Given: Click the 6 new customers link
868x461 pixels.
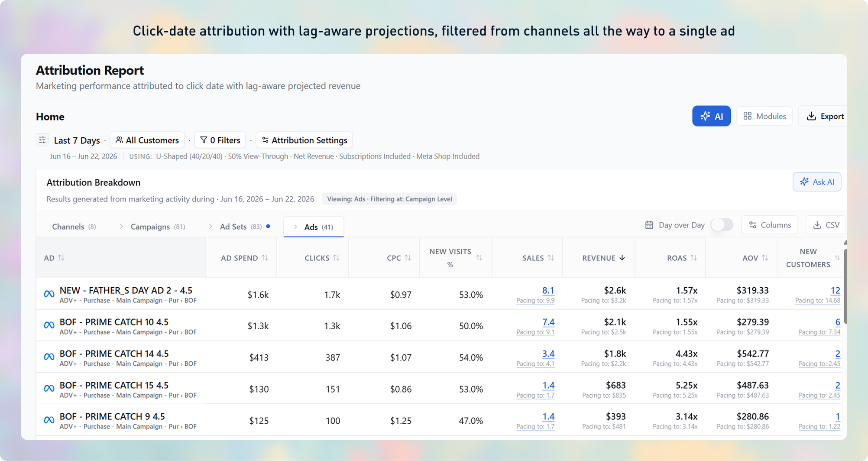Looking at the screenshot, I should 838,322.
